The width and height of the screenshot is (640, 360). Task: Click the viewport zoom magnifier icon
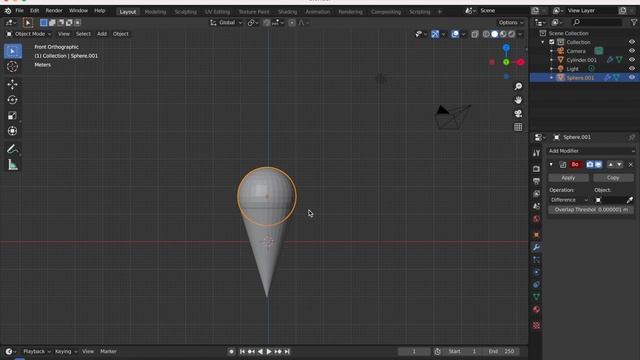[518, 87]
